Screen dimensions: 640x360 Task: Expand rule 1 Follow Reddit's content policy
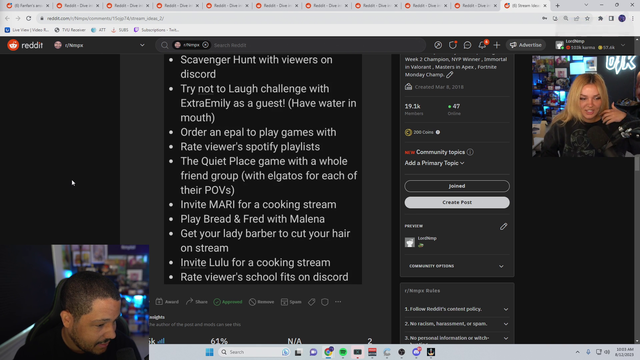point(457,309)
